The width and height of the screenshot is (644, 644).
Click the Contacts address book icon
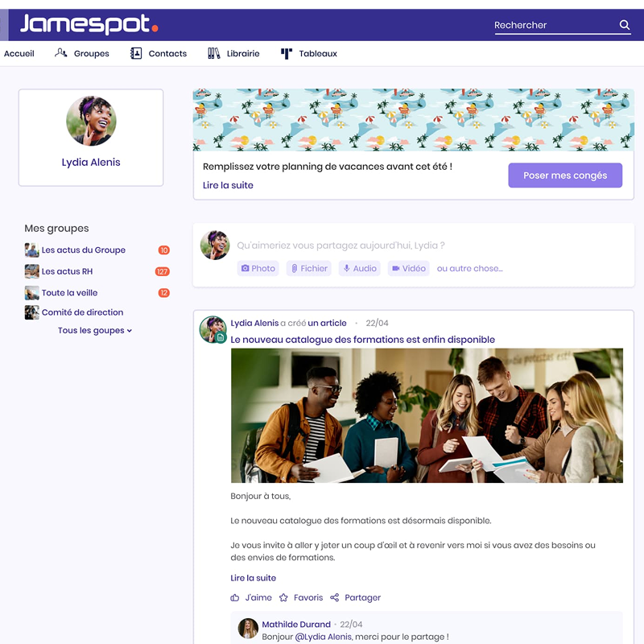pyautogui.click(x=136, y=53)
